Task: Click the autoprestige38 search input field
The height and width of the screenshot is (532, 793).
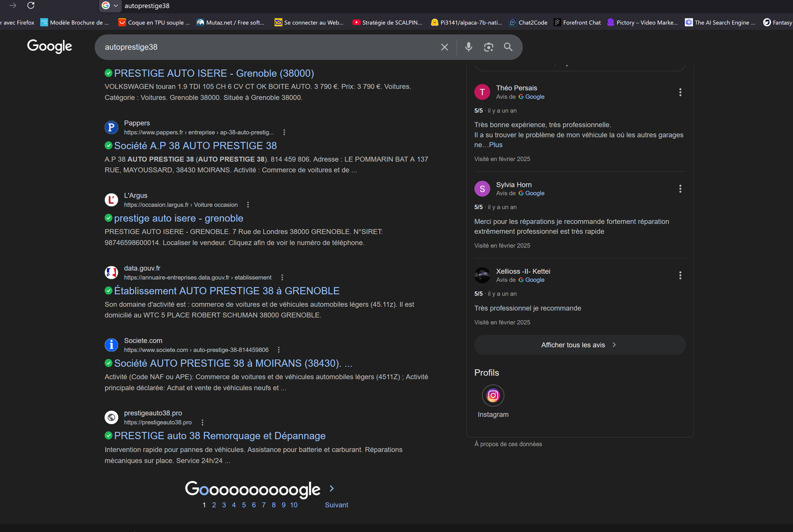Action: pyautogui.click(x=268, y=47)
